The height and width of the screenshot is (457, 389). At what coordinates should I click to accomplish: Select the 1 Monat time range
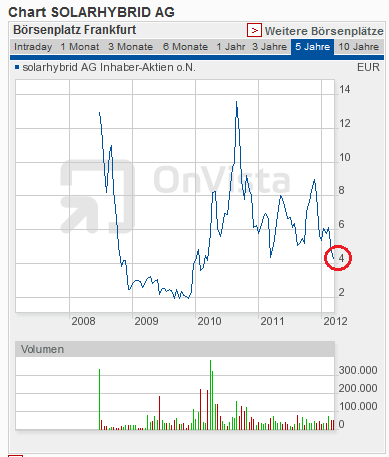coord(80,47)
